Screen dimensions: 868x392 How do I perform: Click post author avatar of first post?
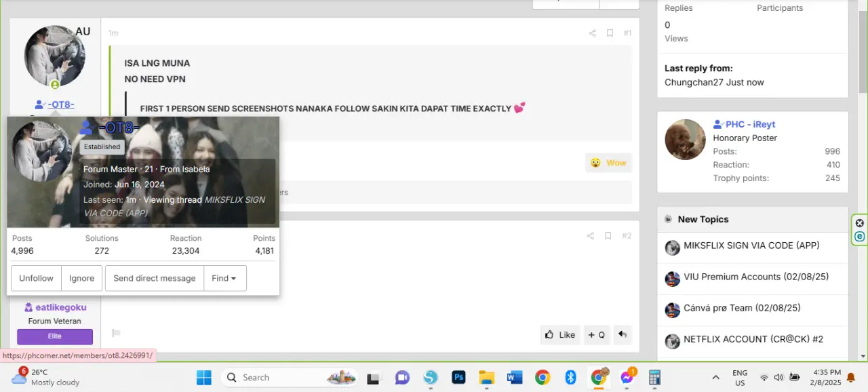click(55, 56)
